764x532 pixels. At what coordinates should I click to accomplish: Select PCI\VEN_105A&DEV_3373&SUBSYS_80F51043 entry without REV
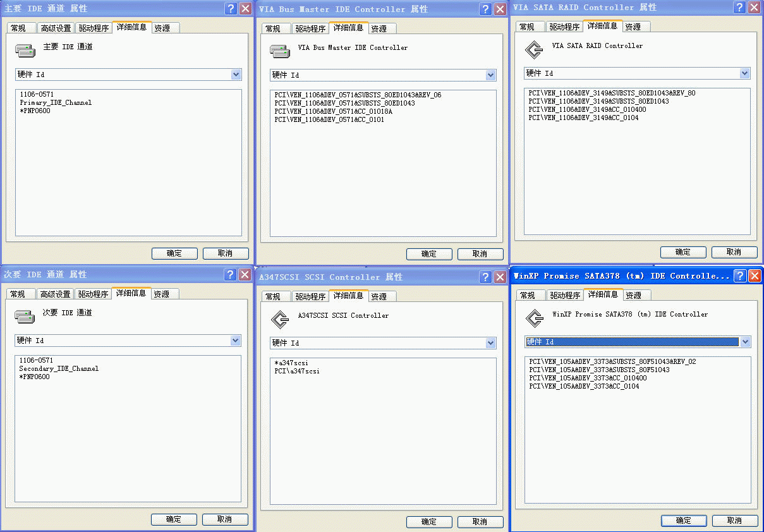(x=599, y=370)
